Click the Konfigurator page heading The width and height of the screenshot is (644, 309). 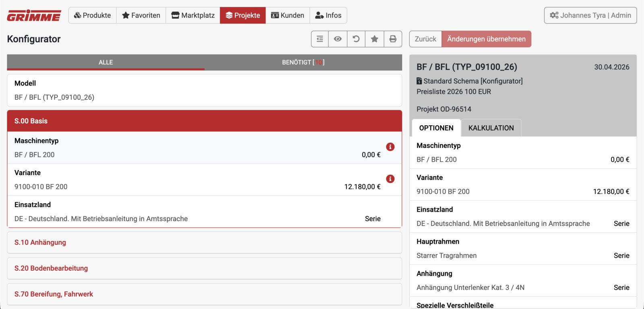point(34,39)
